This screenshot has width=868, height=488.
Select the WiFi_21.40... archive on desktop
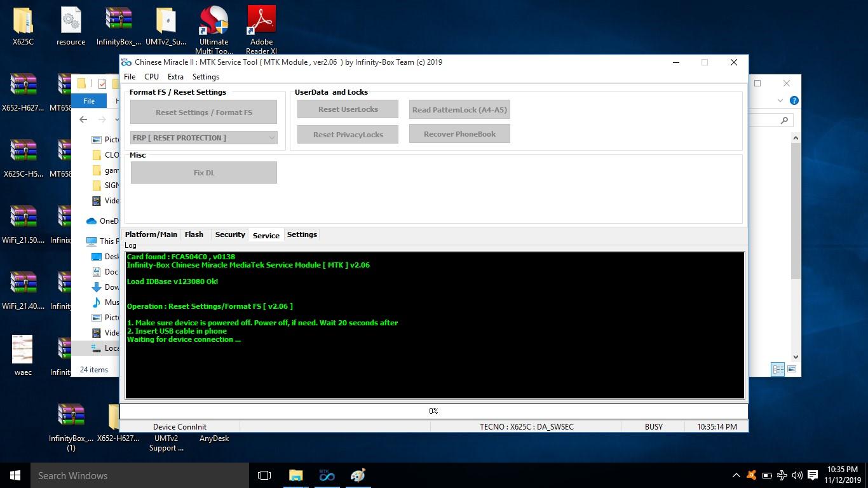pos(23,291)
